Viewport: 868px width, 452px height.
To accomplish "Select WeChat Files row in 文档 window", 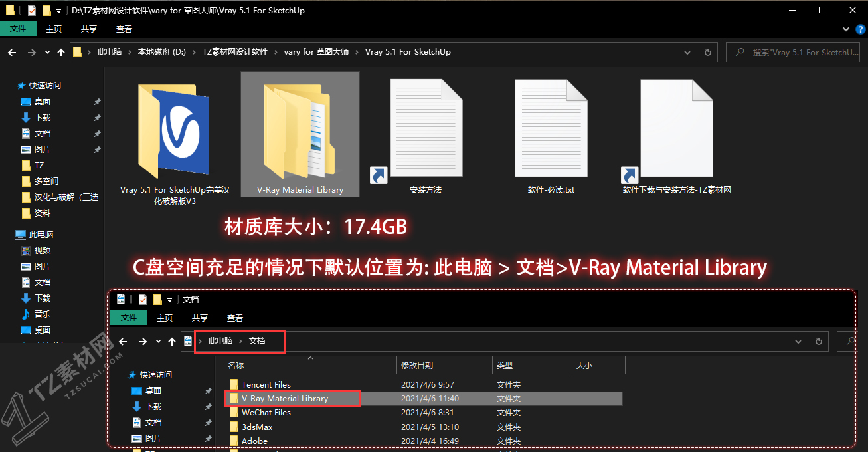I will click(x=423, y=413).
